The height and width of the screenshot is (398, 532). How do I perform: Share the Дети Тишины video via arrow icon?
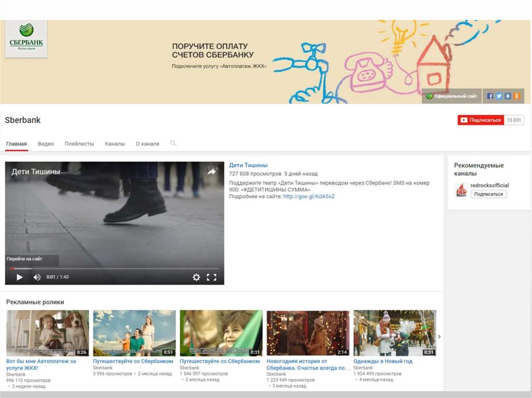click(x=211, y=172)
